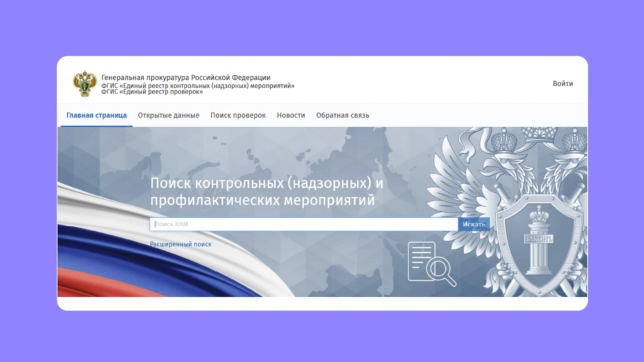Click ФГИС «Единый реестр контрольных (надзорных) мероприятий» text
Viewport: 644px width, 362px height.
[x=198, y=86]
